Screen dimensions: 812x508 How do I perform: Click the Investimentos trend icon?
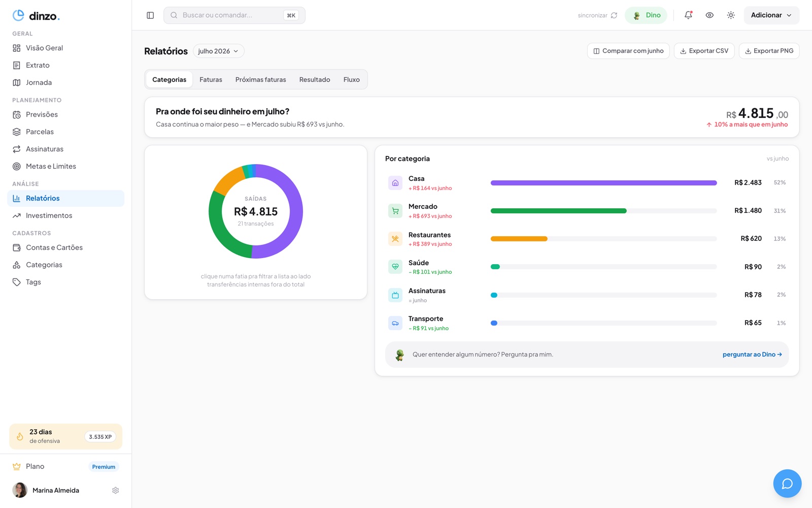17,215
